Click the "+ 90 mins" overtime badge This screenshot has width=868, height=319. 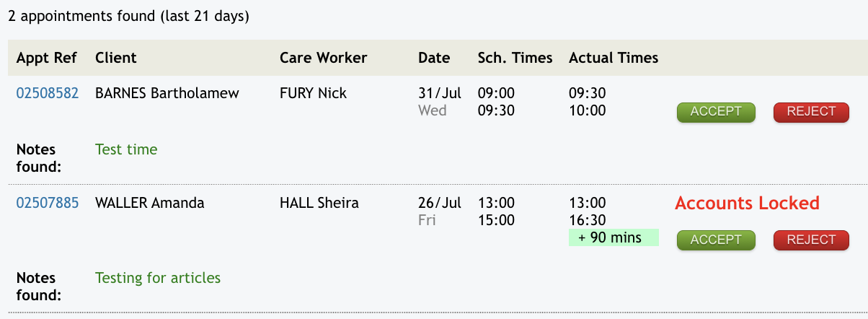click(614, 237)
